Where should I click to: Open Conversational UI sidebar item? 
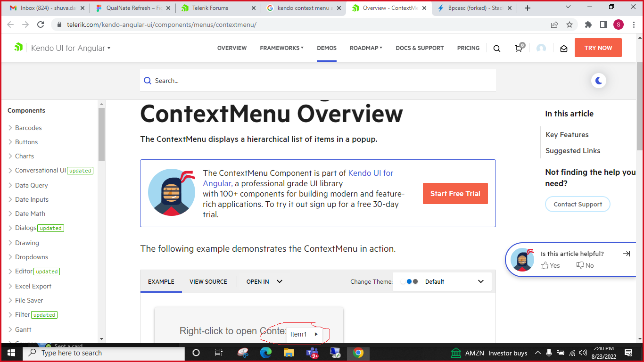tap(41, 170)
